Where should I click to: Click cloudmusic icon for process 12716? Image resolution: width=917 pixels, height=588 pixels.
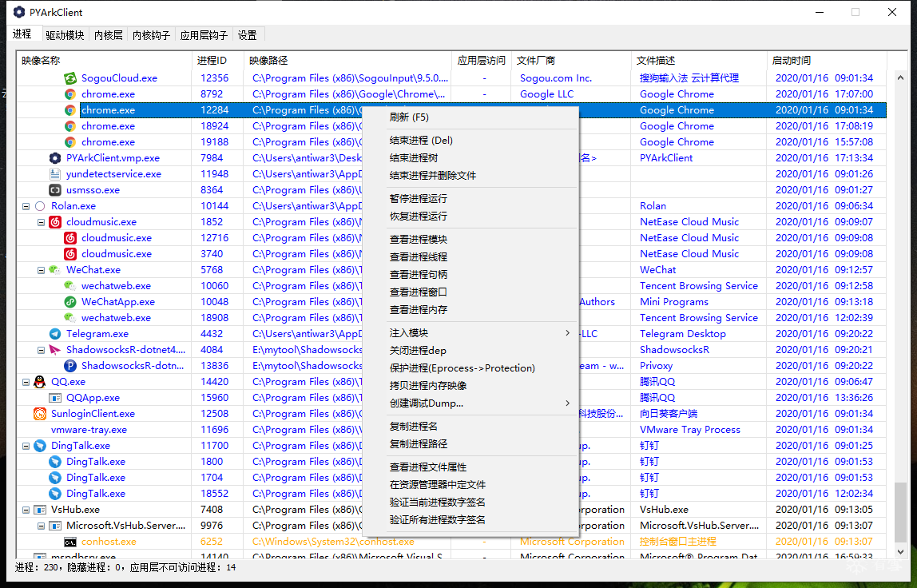[70, 238]
